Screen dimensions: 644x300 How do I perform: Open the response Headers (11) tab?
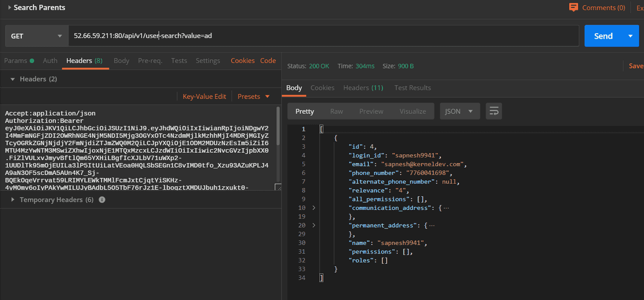pos(363,87)
